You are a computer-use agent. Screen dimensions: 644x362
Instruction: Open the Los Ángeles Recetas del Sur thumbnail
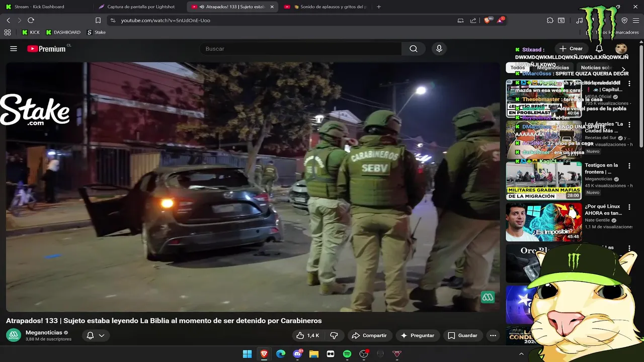pyautogui.click(x=544, y=139)
